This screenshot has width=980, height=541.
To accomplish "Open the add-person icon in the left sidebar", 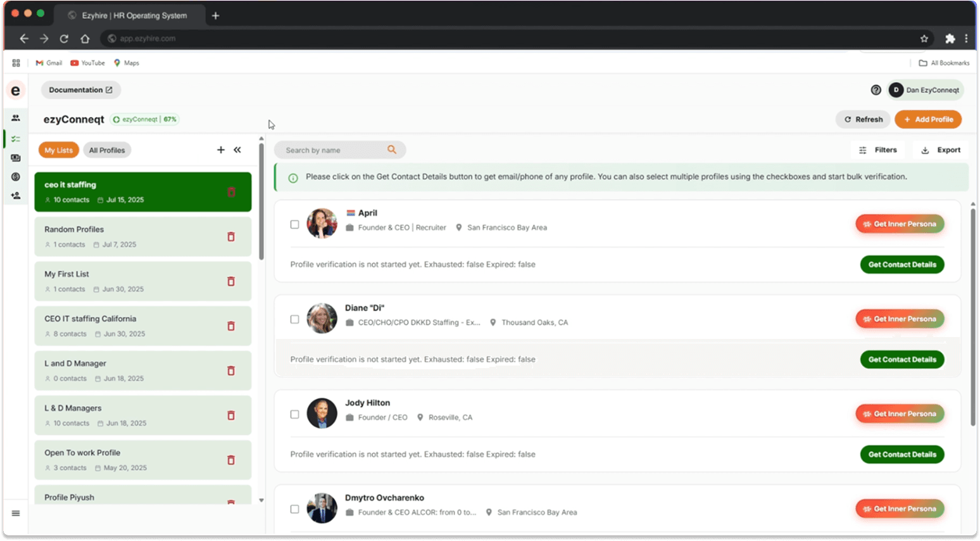I will coord(16,196).
